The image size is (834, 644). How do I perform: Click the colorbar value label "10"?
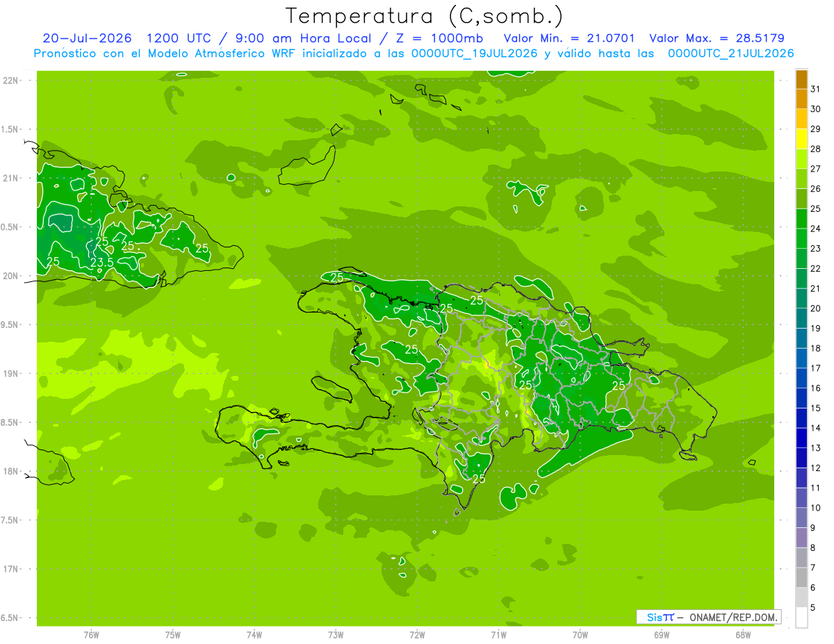coord(816,508)
